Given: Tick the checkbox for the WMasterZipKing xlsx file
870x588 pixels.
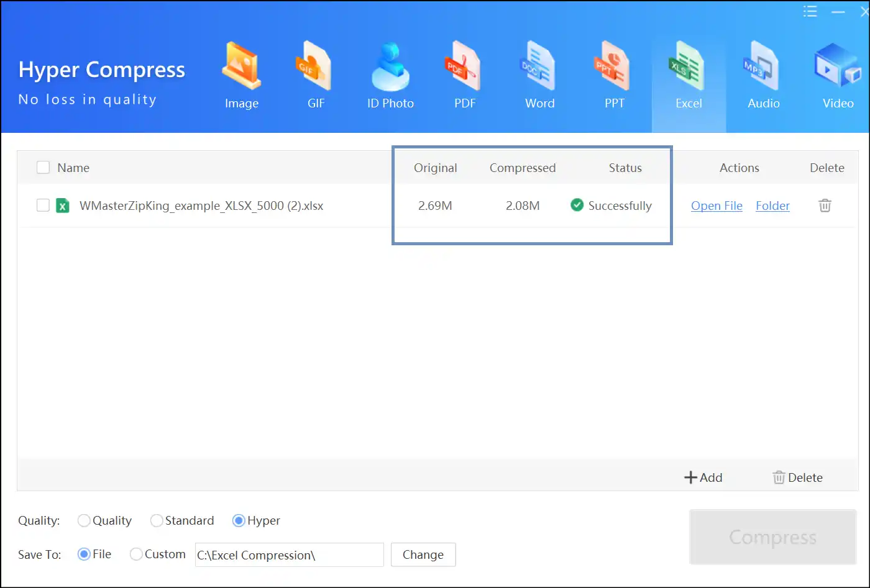Looking at the screenshot, I should [x=43, y=205].
